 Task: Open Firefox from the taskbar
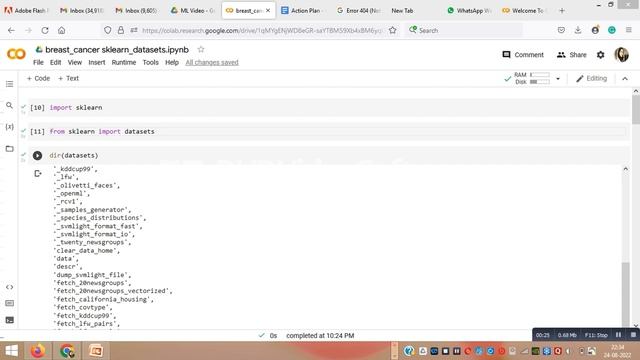[x=38, y=351]
